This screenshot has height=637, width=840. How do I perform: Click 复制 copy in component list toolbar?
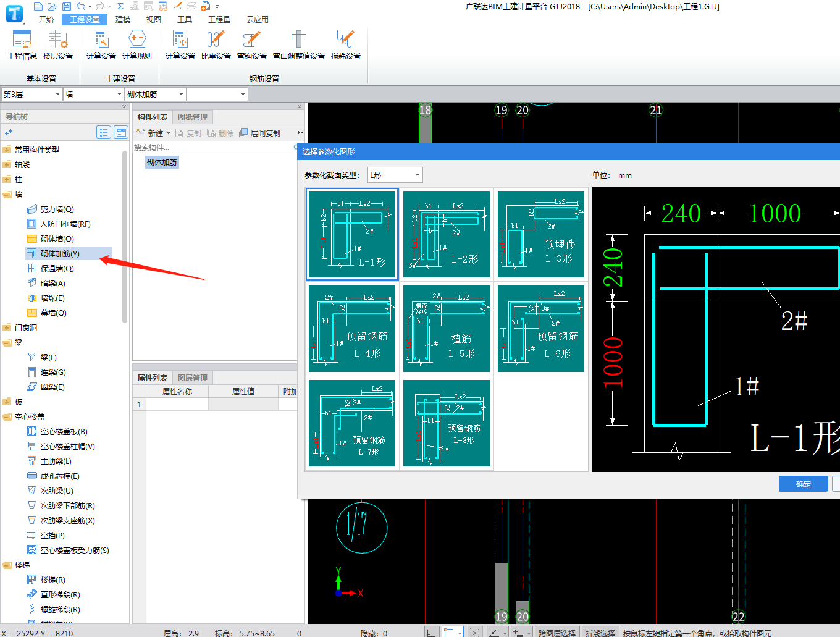[x=188, y=133]
